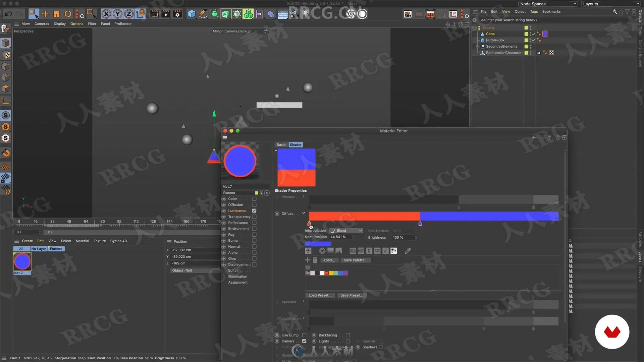Disable the Luminance channel checkbox
This screenshot has height=362, width=644.
click(x=254, y=211)
